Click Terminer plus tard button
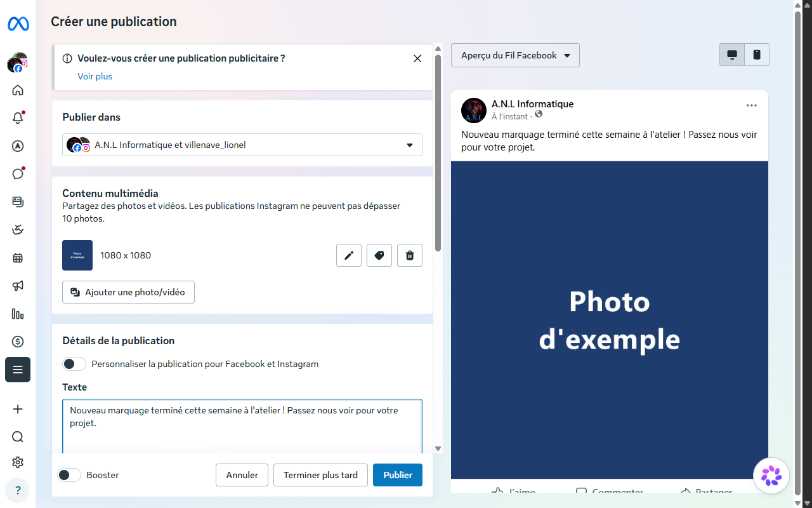The width and height of the screenshot is (812, 508). [x=320, y=475]
